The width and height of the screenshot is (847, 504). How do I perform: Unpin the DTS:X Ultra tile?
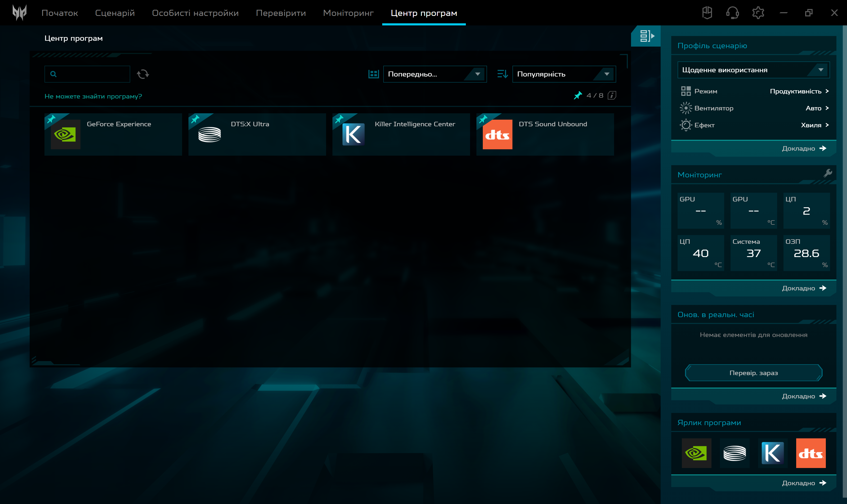pyautogui.click(x=195, y=119)
